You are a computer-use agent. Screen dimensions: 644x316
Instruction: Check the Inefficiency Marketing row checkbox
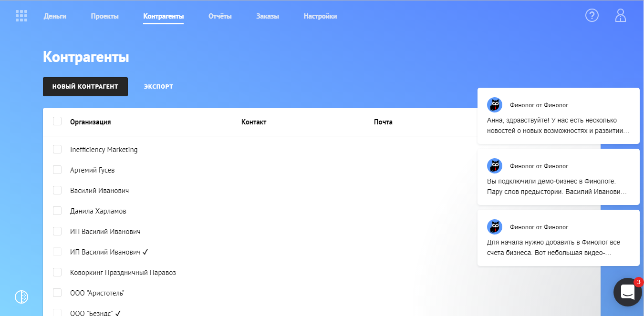tap(57, 149)
